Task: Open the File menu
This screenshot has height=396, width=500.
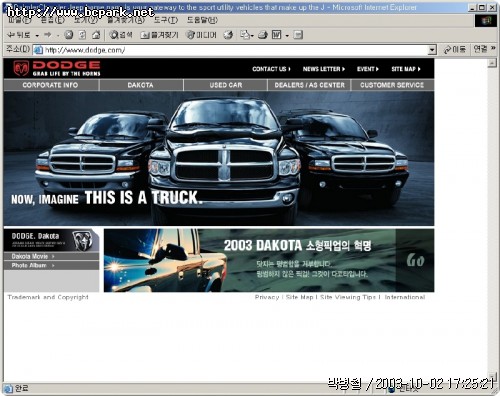Action: point(20,20)
